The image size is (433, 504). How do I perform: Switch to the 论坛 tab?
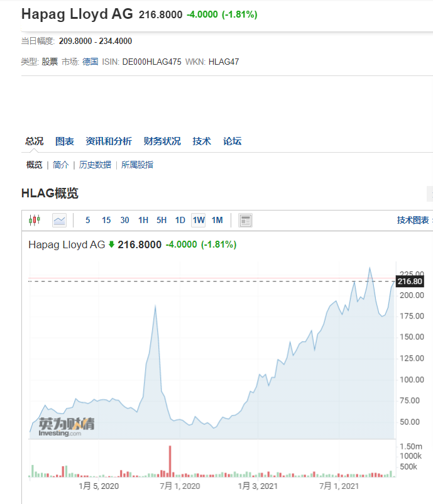tap(232, 141)
